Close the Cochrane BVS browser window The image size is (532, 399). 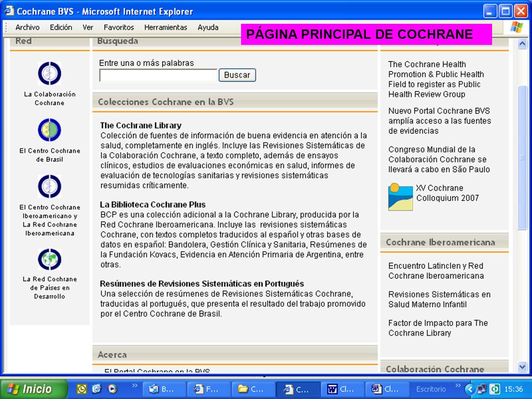520,12
